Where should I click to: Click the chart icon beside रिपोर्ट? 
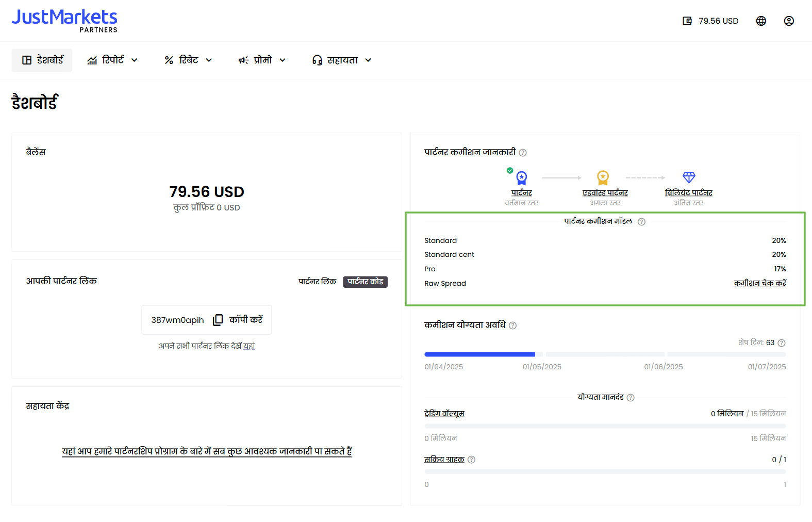point(92,60)
